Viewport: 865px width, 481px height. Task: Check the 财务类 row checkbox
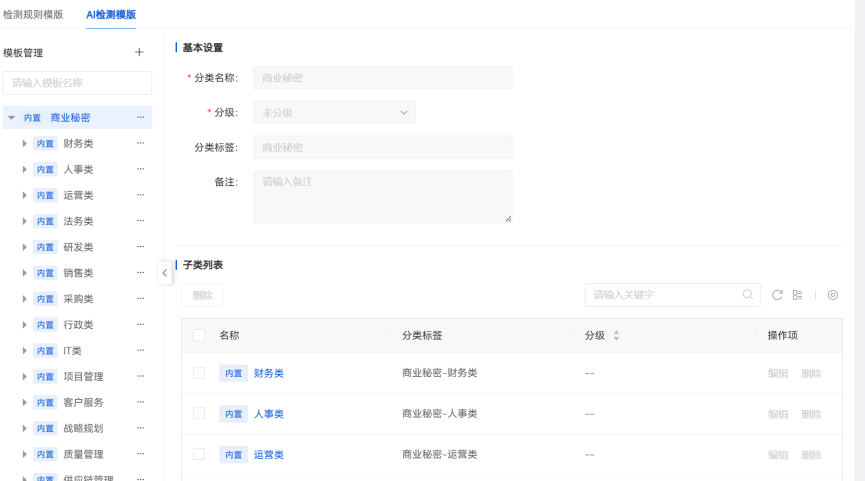tap(199, 373)
